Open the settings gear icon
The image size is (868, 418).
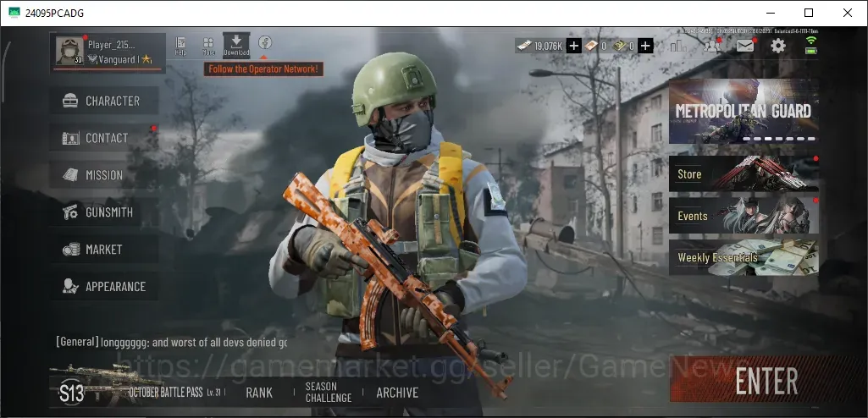(777, 46)
